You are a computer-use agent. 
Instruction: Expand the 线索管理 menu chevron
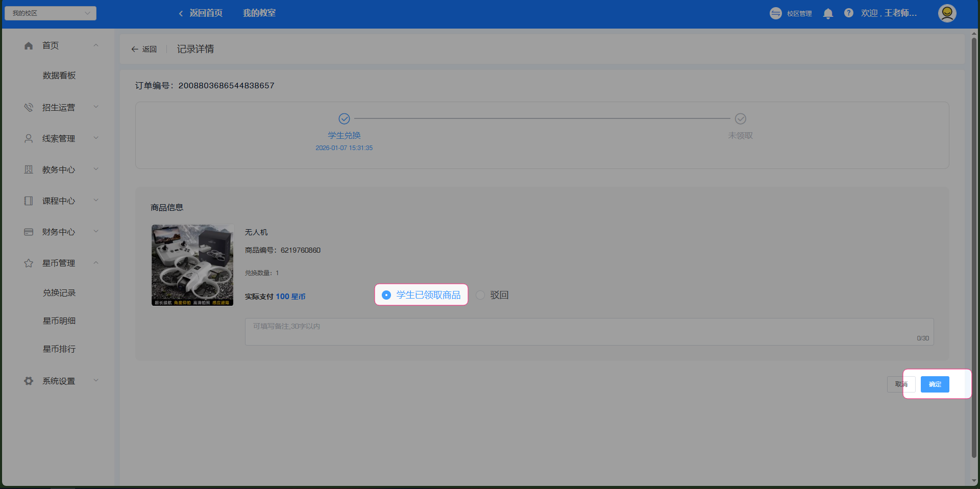click(96, 138)
